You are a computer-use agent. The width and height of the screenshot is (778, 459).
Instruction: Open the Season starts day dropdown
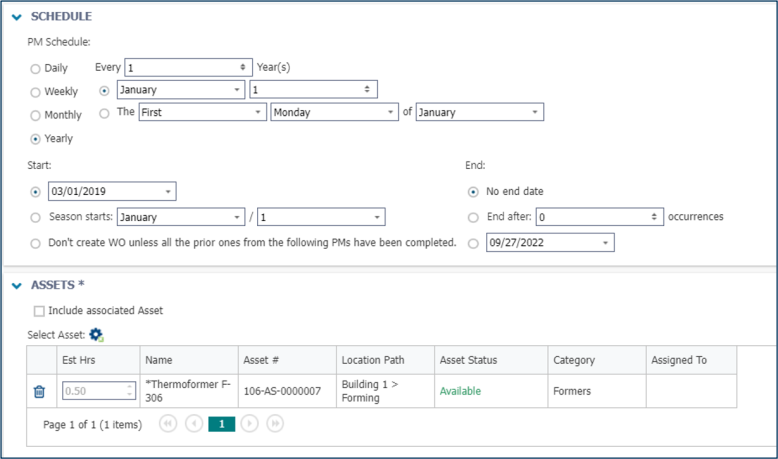point(321,217)
